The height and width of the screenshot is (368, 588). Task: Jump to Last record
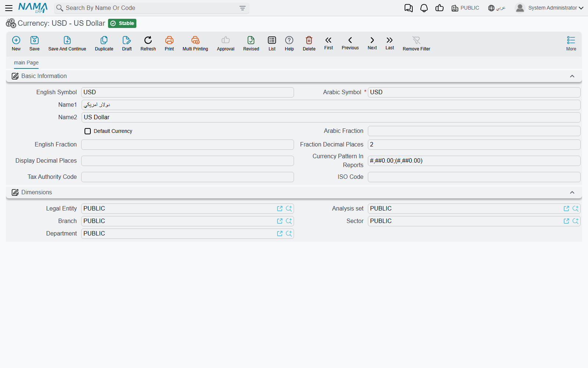click(390, 43)
